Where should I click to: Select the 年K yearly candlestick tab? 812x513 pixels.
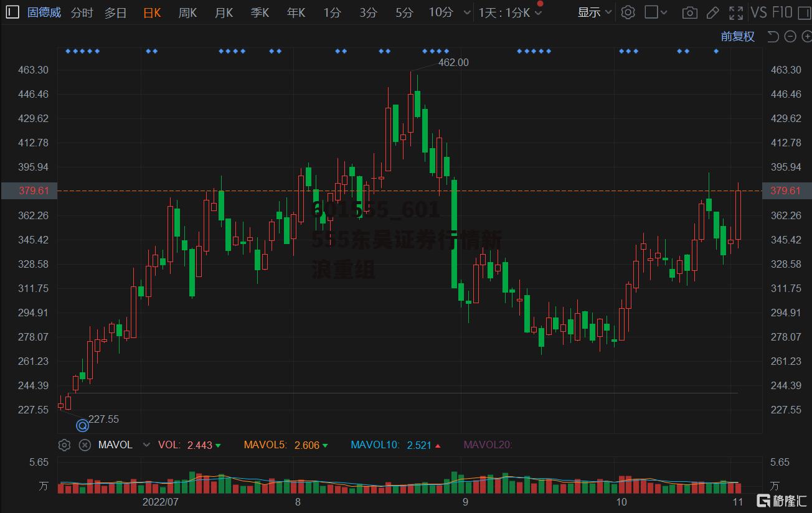pos(296,12)
